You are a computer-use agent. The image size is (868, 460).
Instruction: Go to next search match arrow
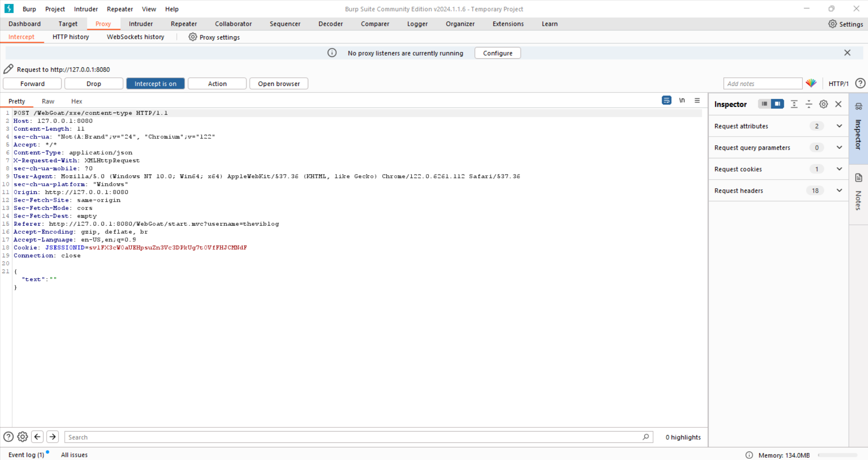click(52, 437)
